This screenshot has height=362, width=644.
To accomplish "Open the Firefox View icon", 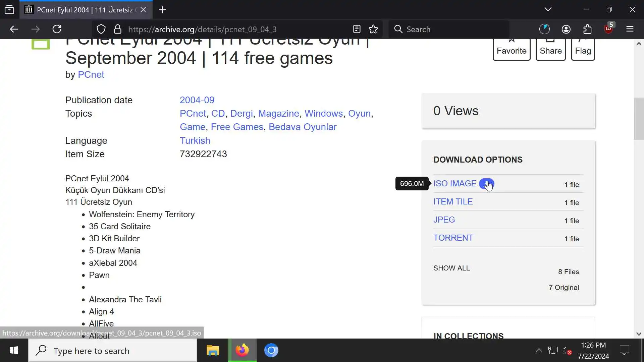I will tap(9, 10).
